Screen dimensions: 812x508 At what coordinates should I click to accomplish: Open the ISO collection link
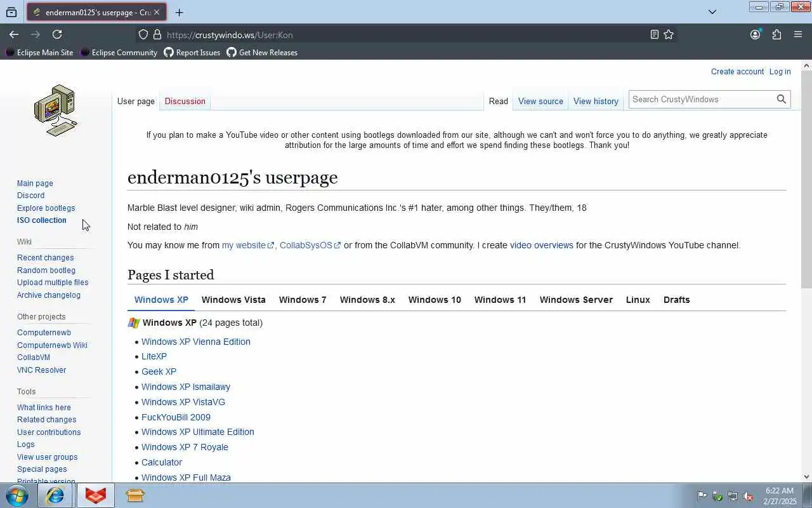pos(41,220)
